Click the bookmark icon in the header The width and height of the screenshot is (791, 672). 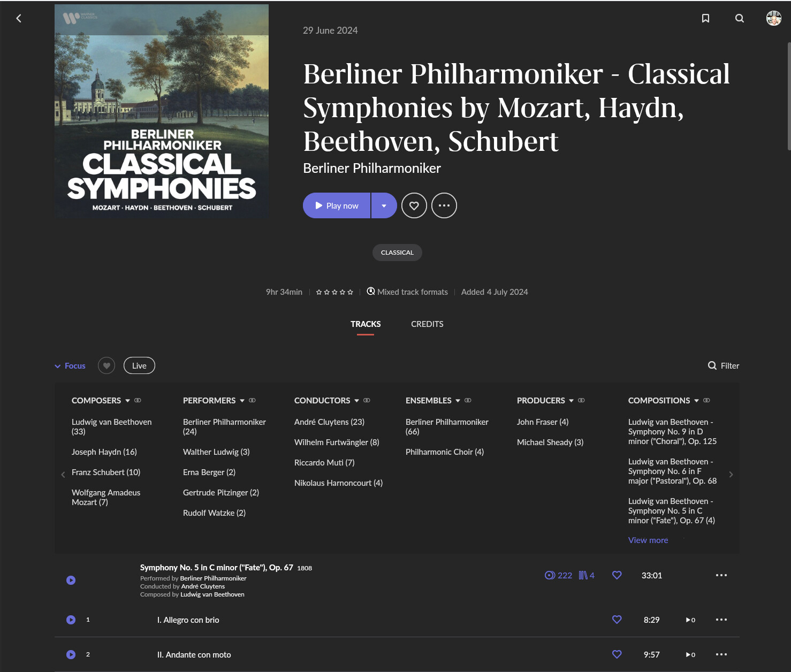pyautogui.click(x=705, y=18)
